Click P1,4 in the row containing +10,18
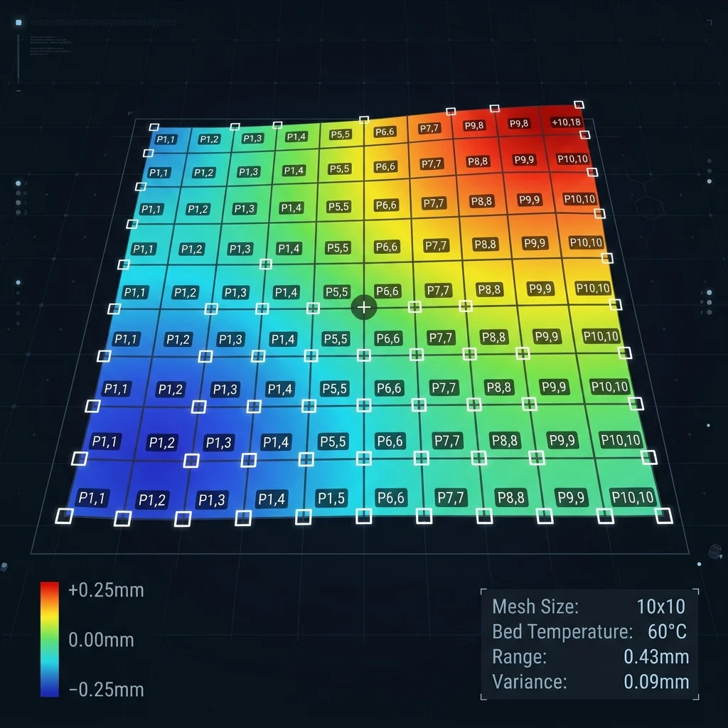The height and width of the screenshot is (728, 728). pyautogui.click(x=296, y=136)
